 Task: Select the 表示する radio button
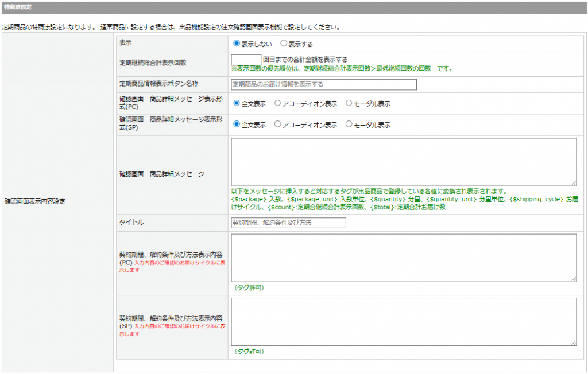[284, 43]
